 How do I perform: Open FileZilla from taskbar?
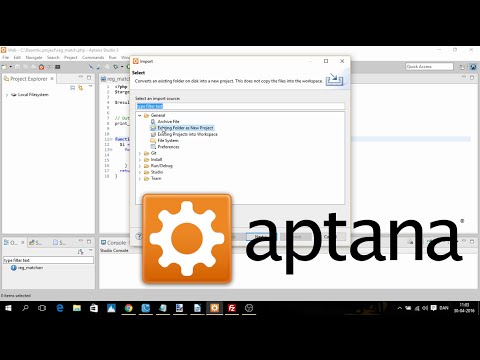click(x=232, y=308)
